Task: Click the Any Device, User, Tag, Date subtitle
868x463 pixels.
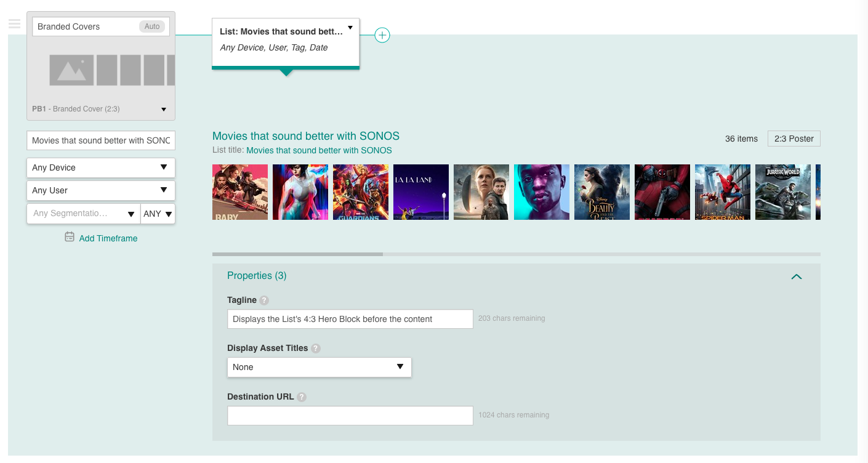Action: tap(274, 47)
